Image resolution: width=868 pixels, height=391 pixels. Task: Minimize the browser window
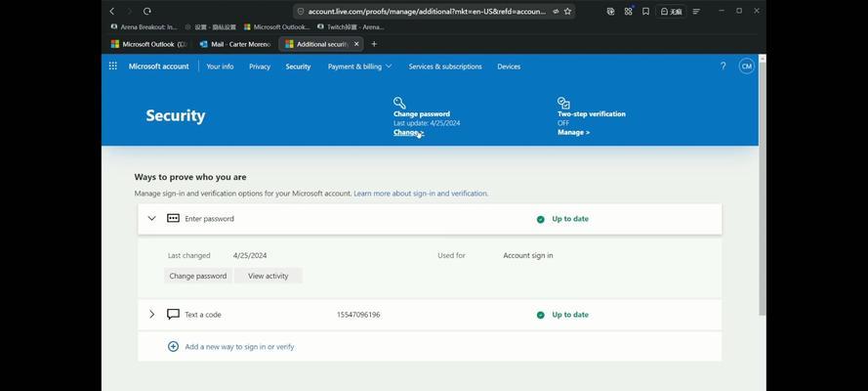pyautogui.click(x=722, y=11)
